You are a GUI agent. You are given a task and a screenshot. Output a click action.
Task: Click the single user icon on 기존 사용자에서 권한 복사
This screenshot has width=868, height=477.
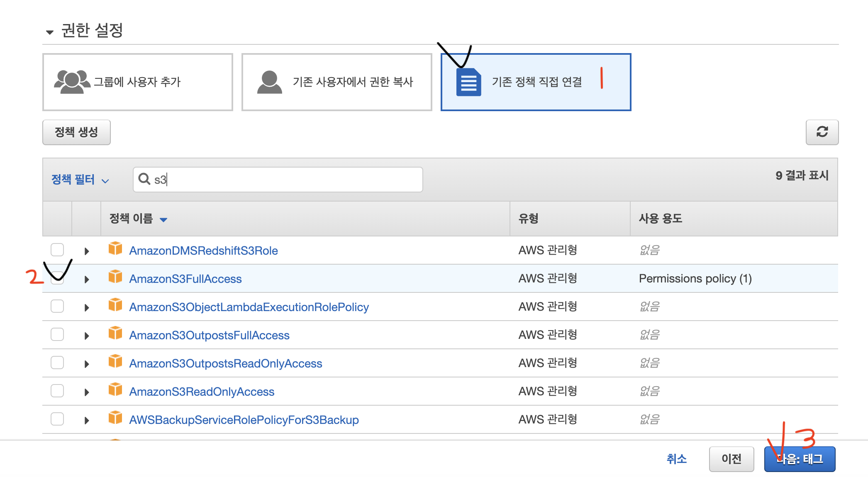coord(269,82)
